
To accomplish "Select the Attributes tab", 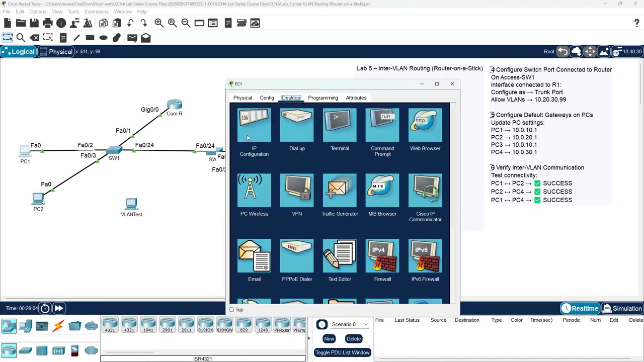I will coord(356,98).
